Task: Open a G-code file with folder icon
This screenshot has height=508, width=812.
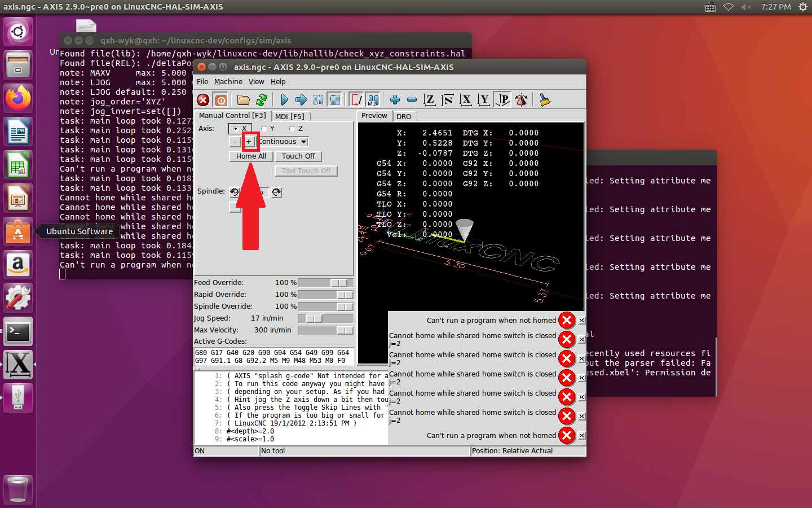Action: tap(244, 100)
